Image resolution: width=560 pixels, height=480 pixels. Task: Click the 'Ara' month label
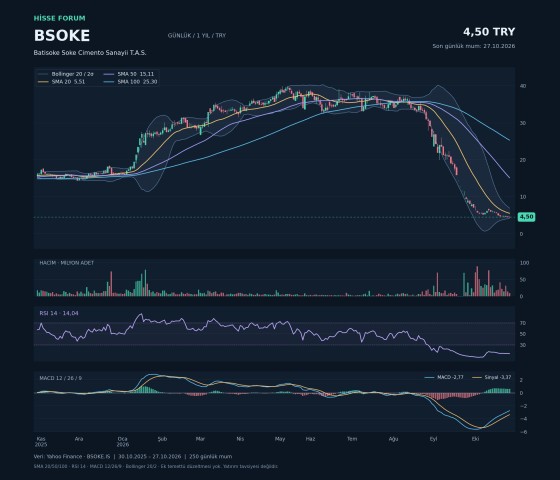(x=79, y=439)
